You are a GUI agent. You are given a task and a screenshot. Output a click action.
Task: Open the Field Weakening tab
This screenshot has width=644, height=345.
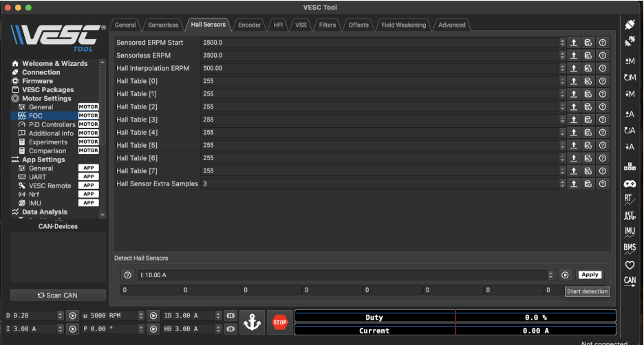click(x=403, y=25)
